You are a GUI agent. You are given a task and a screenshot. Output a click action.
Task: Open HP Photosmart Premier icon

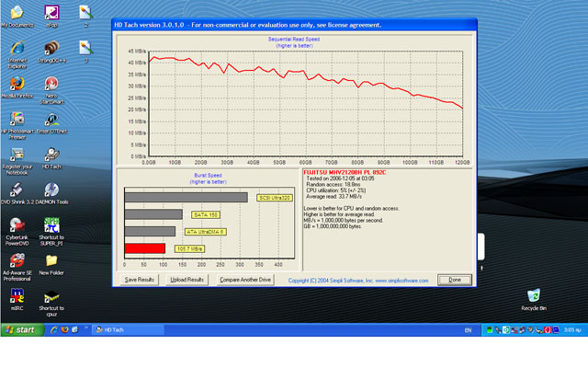point(17,126)
